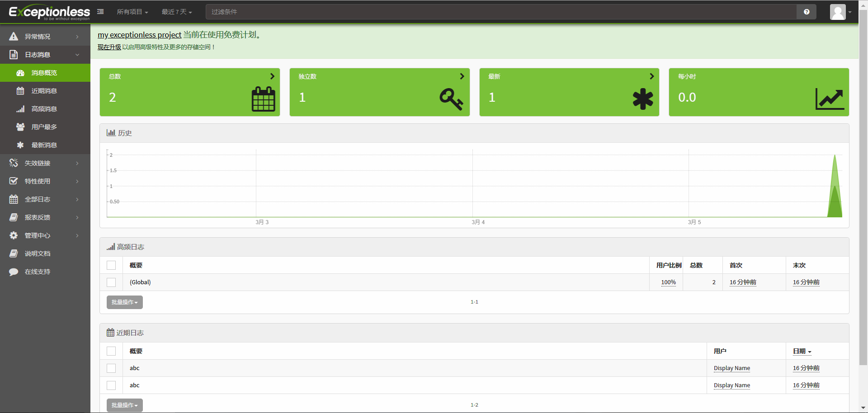868x413 pixels.
Task: Click the calendar icon next to 近期日志 heading
Action: [110, 333]
